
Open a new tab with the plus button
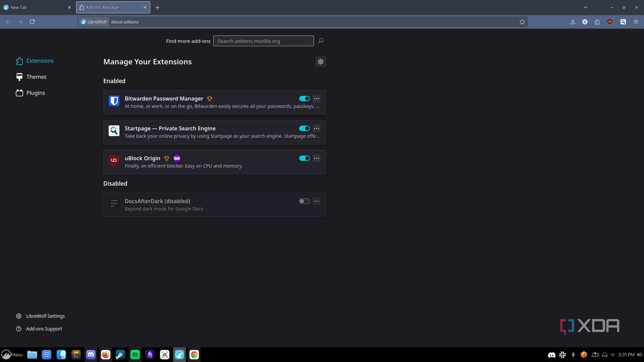pos(157,7)
